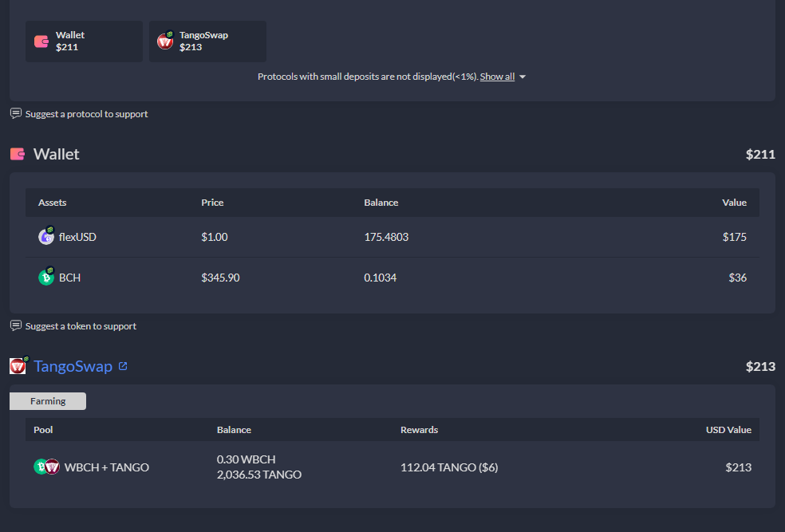Image resolution: width=785 pixels, height=532 pixels.
Task: Click the TangoSwap section logo icon
Action: 18,366
